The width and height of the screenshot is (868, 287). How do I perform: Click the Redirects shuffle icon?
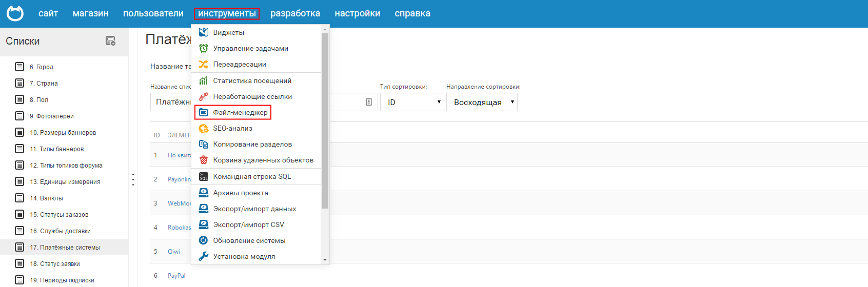(x=204, y=64)
